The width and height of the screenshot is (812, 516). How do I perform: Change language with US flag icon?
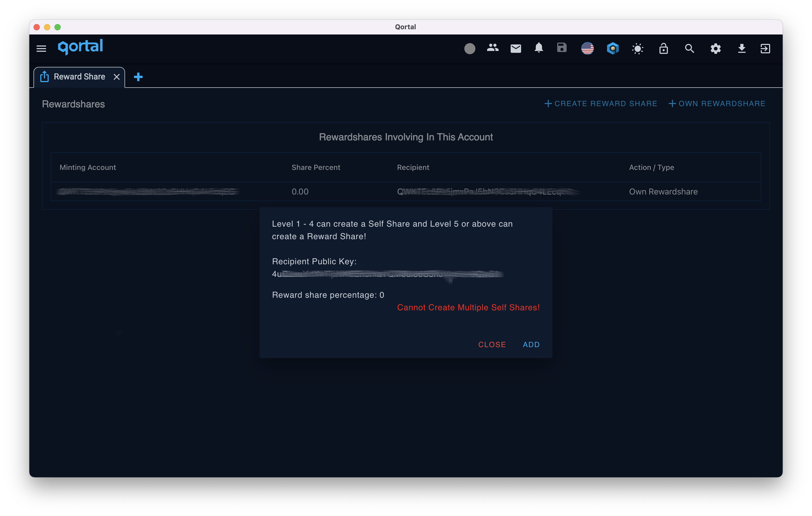587,48
